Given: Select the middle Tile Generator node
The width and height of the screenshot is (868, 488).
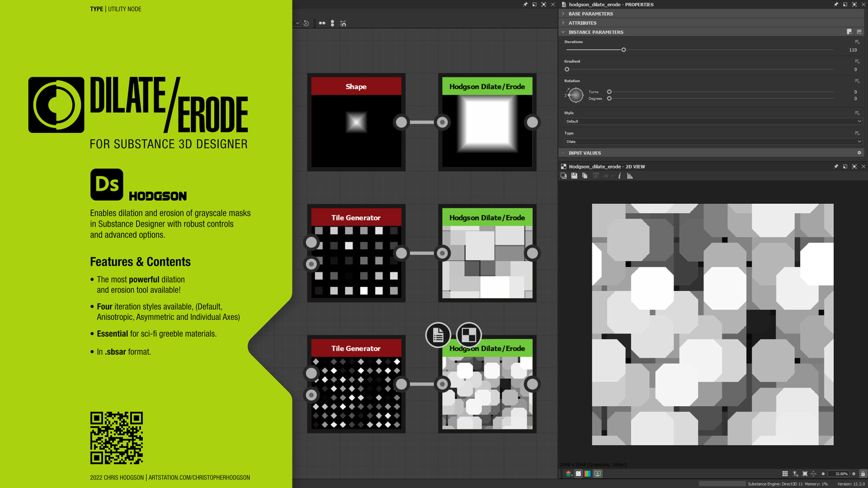Looking at the screenshot, I should pos(356,253).
